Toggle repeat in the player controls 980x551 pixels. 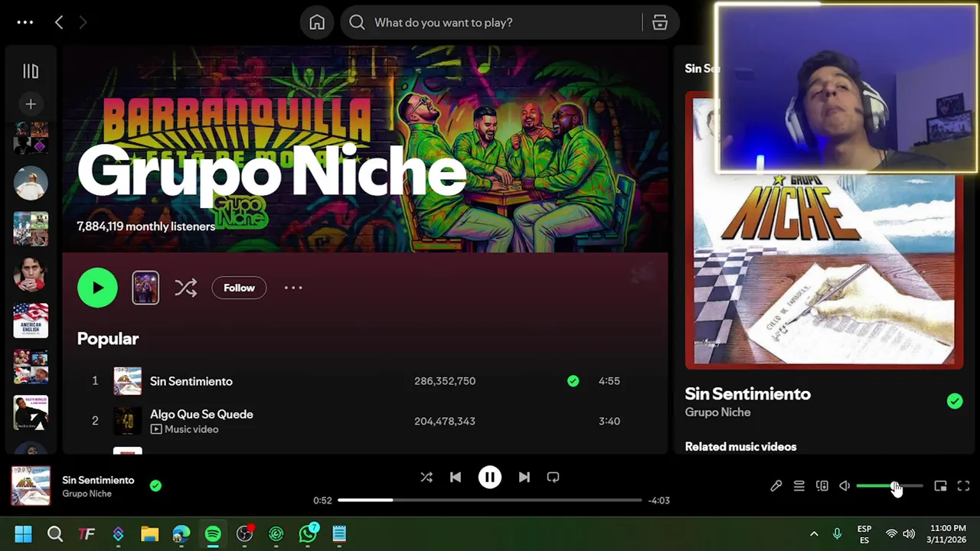pyautogui.click(x=553, y=477)
